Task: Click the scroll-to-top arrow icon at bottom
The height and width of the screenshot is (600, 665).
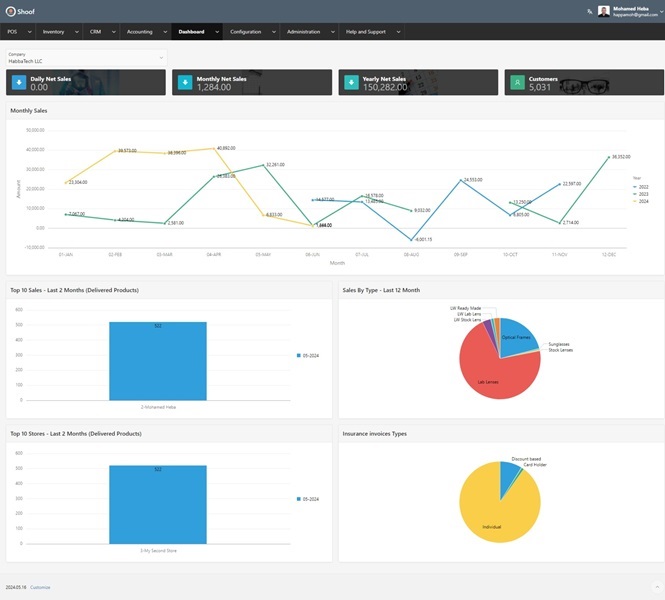Action: pos(657,587)
